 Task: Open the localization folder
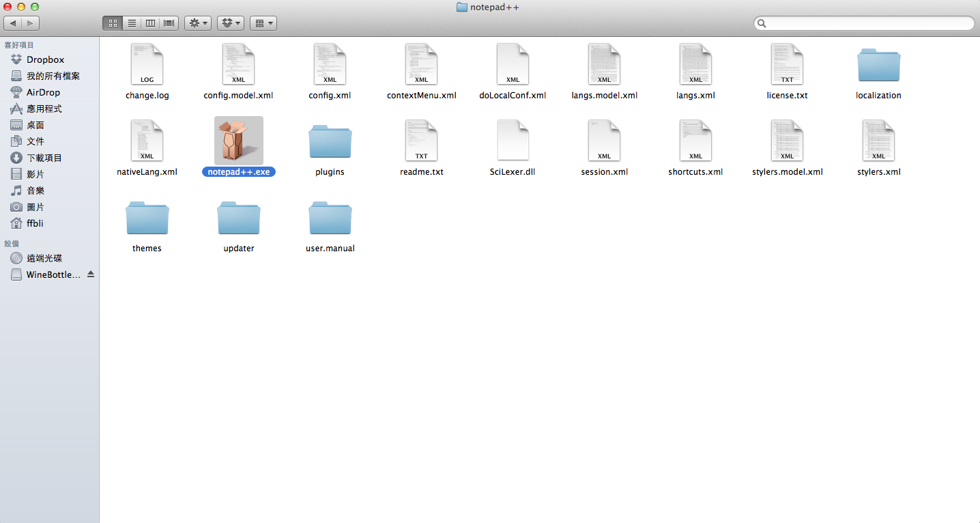pos(878,63)
